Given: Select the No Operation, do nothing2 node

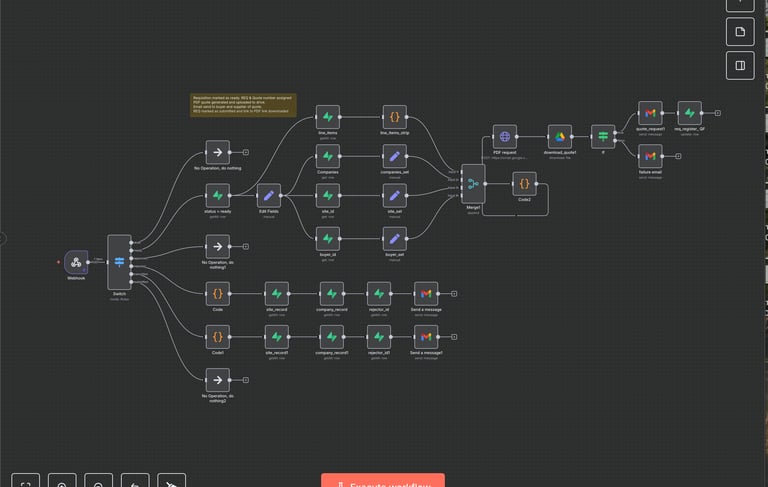Looking at the screenshot, I should [x=217, y=380].
